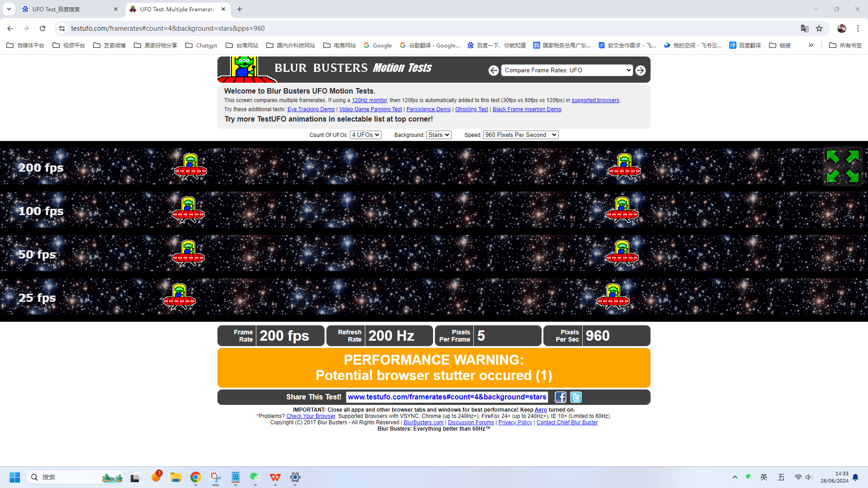Open the supported browsers link
The image size is (868, 488).
pos(595,100)
